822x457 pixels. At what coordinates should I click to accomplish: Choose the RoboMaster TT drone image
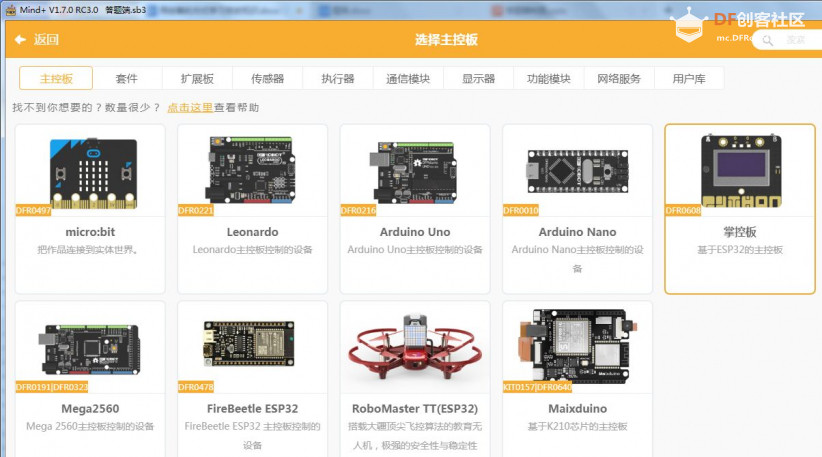coord(415,346)
